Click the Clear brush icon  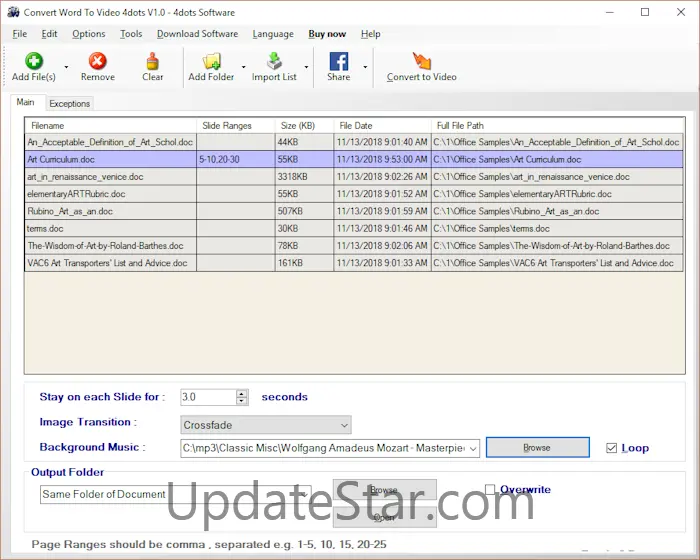152,61
